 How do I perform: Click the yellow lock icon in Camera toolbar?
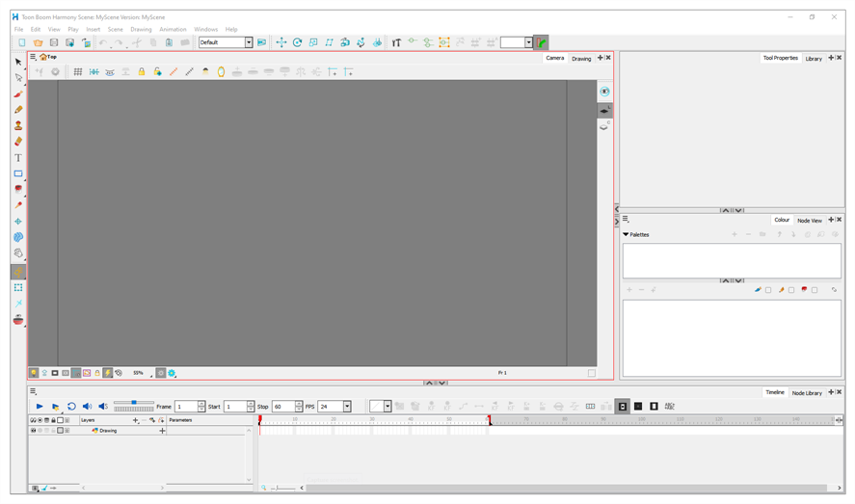point(142,72)
